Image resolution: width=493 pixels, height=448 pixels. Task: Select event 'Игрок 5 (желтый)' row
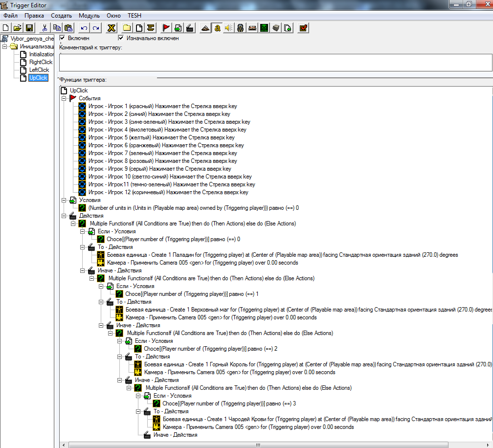pyautogui.click(x=161, y=138)
